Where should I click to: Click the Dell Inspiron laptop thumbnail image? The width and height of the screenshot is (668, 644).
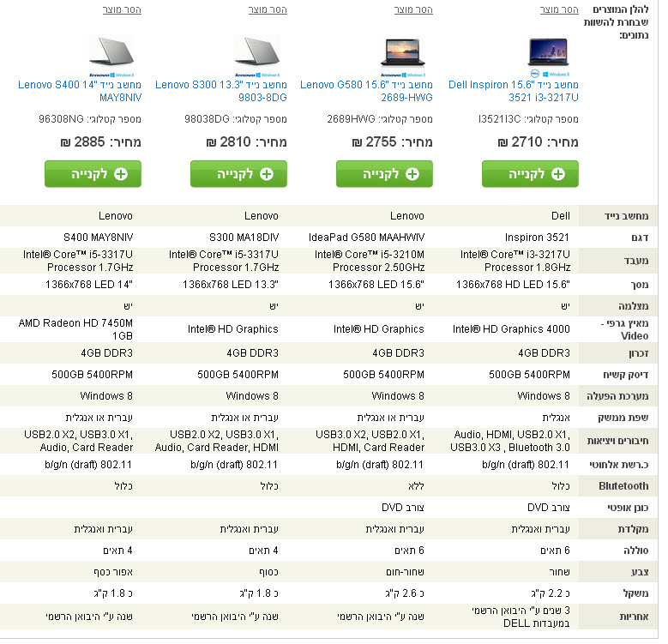coord(549,53)
